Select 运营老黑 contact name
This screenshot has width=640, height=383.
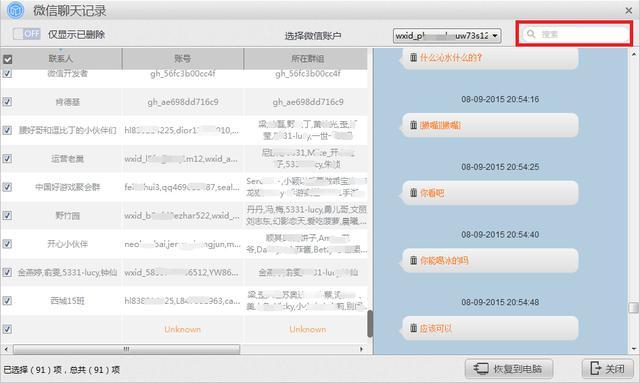(x=67, y=158)
